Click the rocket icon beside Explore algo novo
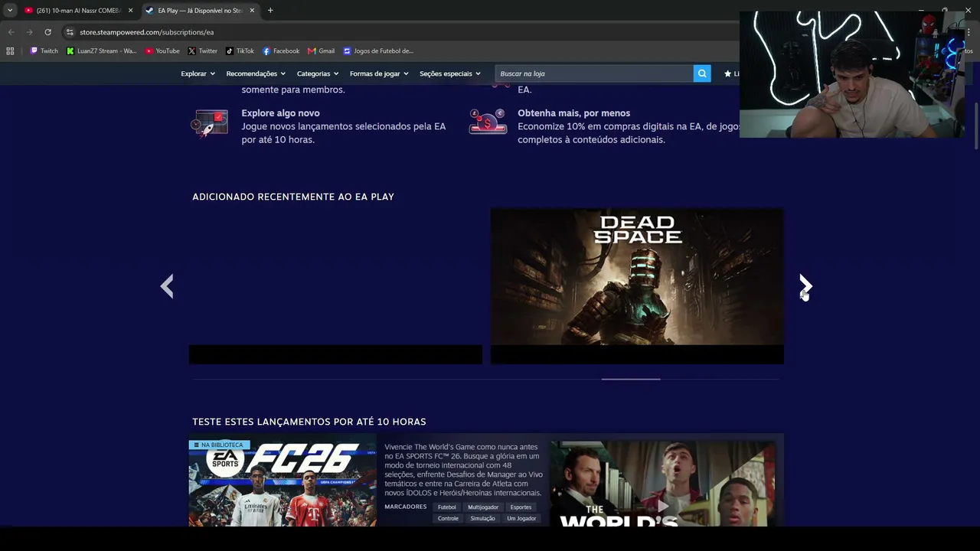Screen dimensions: 980x551 tap(210, 123)
